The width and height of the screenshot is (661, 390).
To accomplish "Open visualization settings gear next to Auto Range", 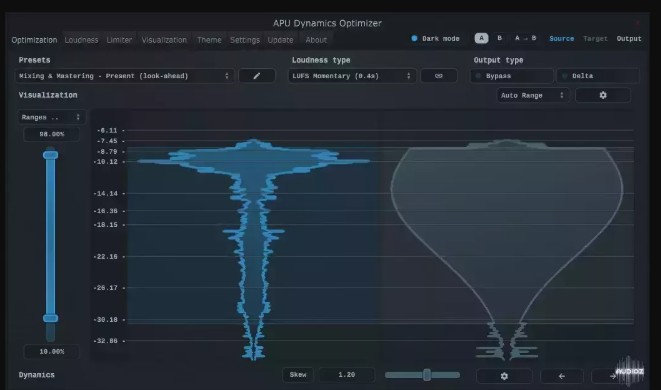I will pyautogui.click(x=603, y=95).
